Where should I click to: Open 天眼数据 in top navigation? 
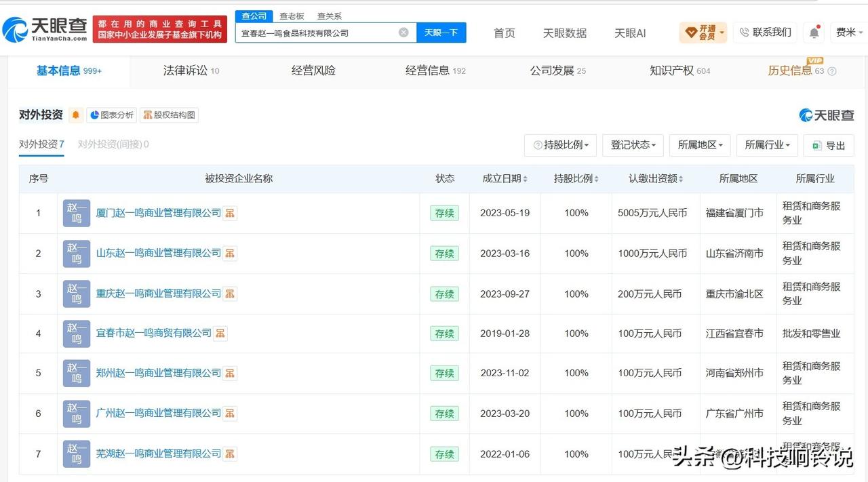click(x=565, y=33)
